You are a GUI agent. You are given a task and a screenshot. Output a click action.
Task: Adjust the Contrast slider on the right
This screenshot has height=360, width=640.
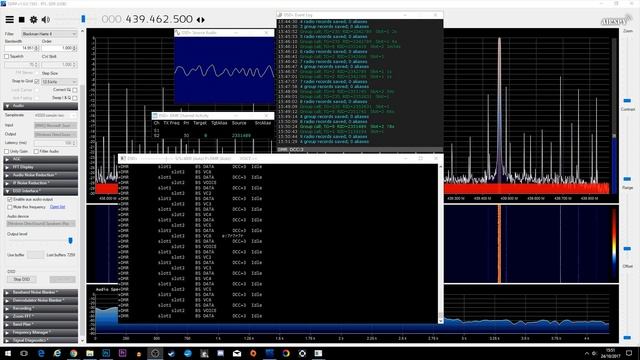627,100
